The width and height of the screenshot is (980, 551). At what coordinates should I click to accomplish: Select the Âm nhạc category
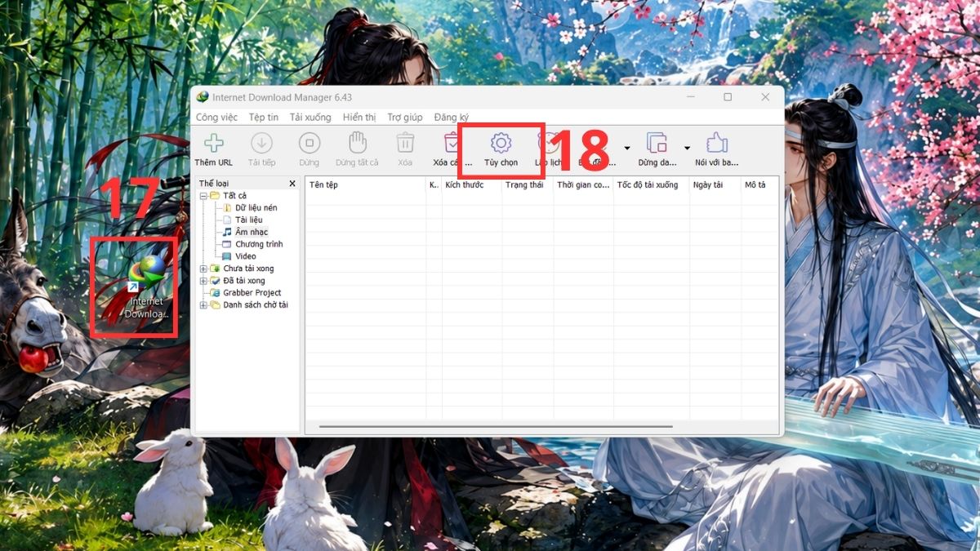[252, 232]
